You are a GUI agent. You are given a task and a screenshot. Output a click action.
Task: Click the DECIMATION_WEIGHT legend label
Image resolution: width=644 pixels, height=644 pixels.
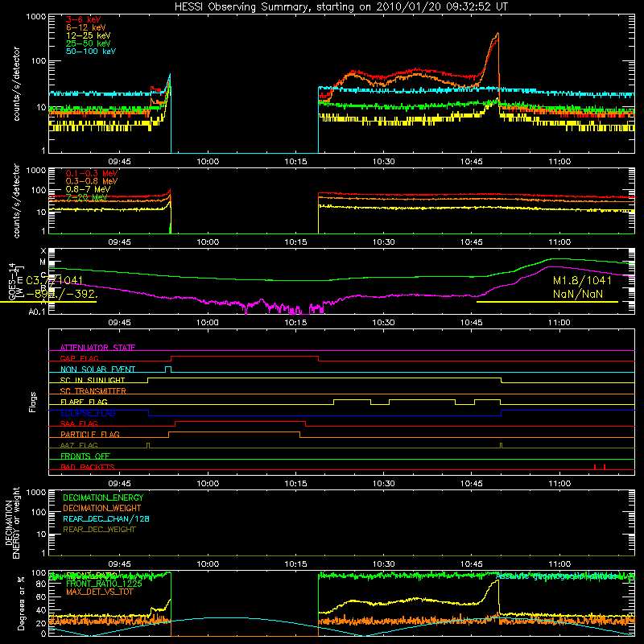[102, 508]
